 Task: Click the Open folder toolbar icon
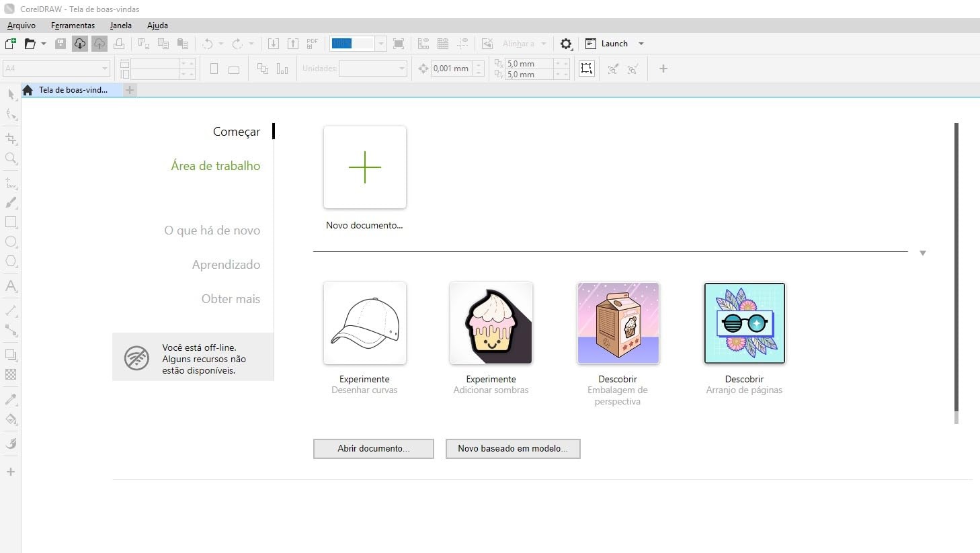click(30, 44)
